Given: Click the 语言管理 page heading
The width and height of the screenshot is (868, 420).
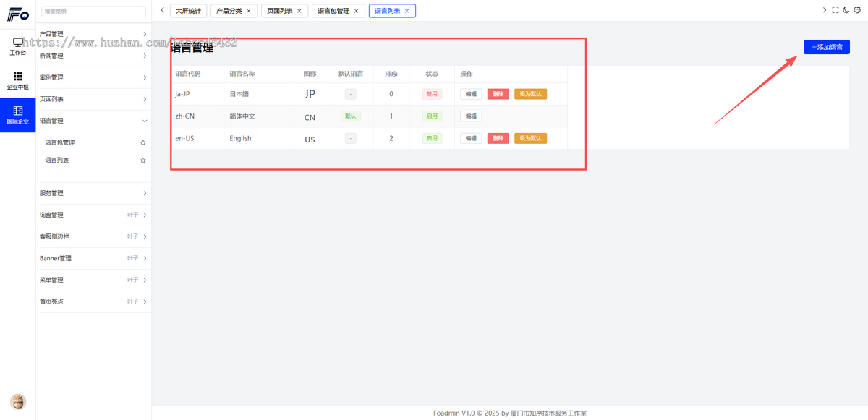Looking at the screenshot, I should pyautogui.click(x=192, y=48).
